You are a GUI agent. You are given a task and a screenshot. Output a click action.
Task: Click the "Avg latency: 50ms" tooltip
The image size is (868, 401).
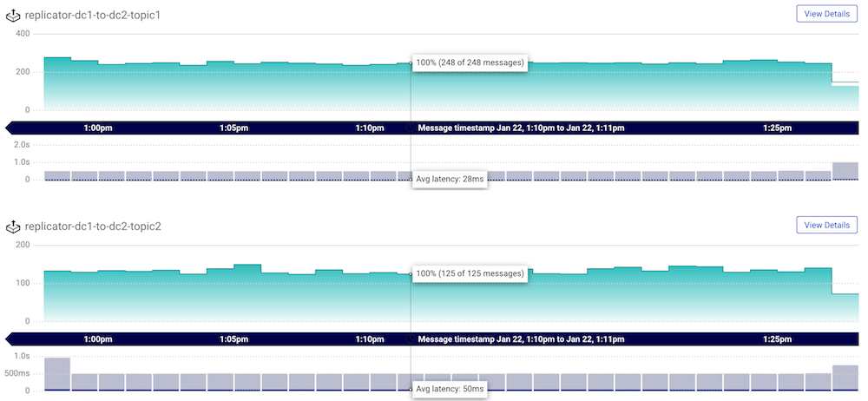(x=450, y=390)
